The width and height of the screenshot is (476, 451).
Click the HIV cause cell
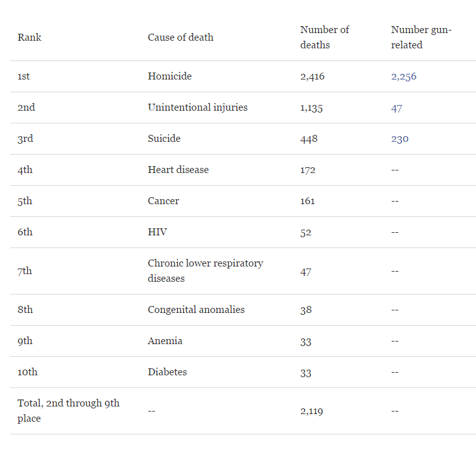tap(157, 232)
